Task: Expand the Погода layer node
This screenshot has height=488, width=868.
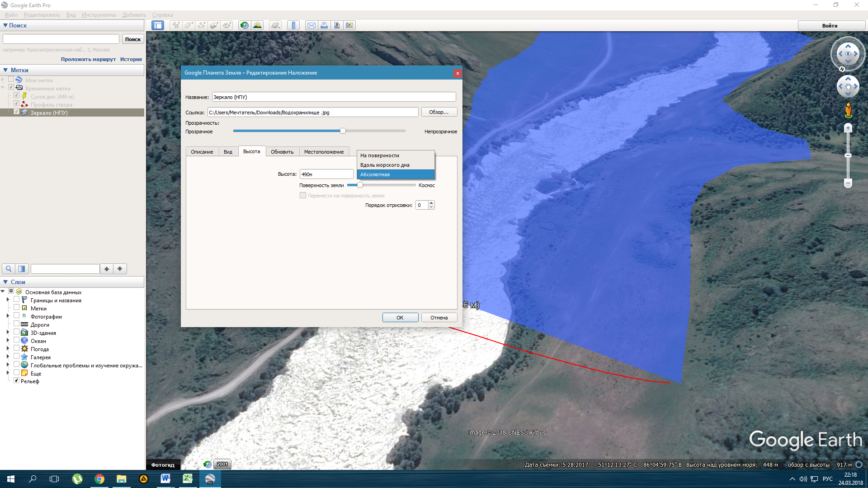Action: [8, 348]
